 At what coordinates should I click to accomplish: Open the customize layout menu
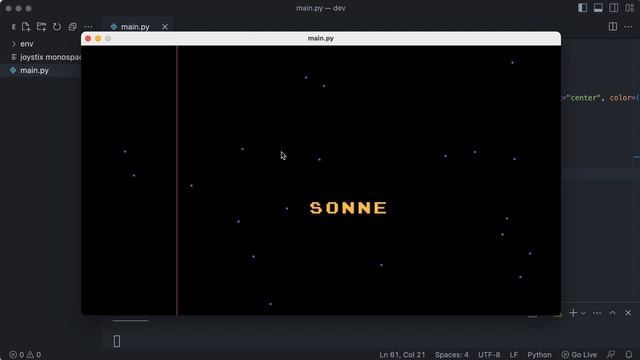click(x=629, y=8)
